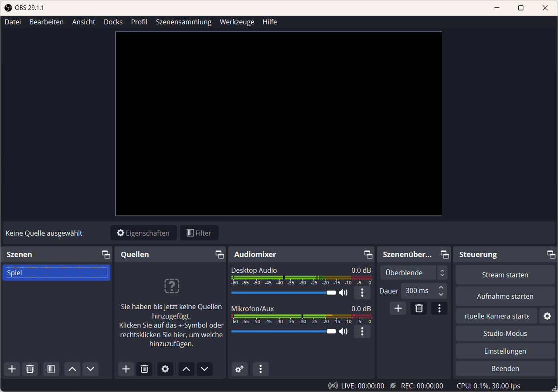Open scene filters icon in Szenen panel

pyautogui.click(x=51, y=369)
